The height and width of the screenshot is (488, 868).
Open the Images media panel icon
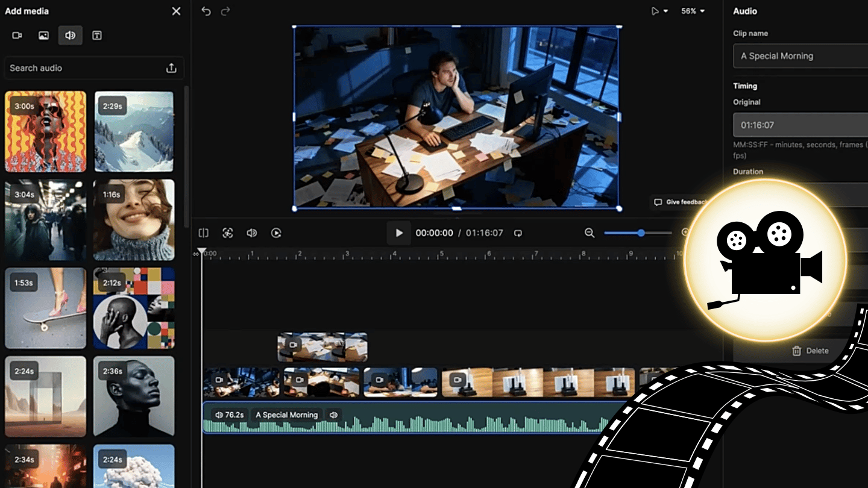(43, 36)
